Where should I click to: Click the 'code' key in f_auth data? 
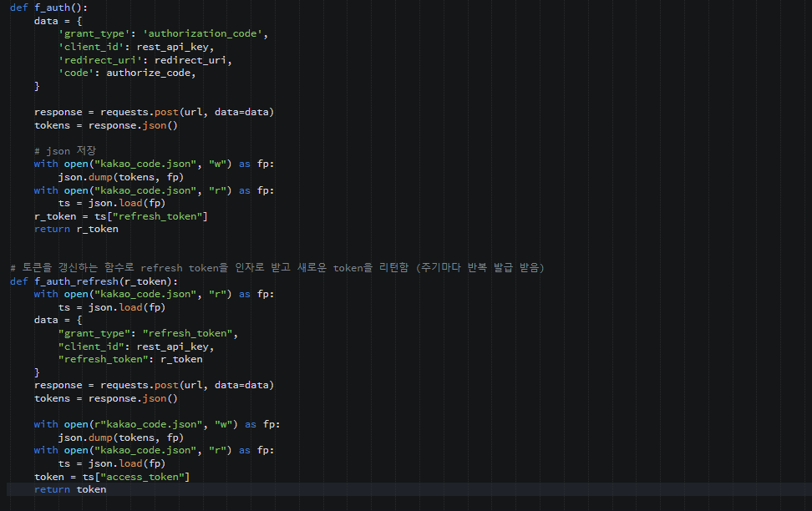pyautogui.click(x=76, y=73)
